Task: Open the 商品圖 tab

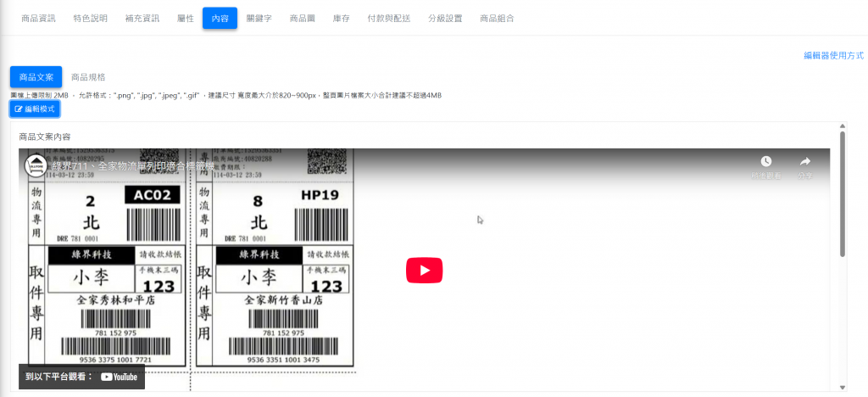Action: 302,18
